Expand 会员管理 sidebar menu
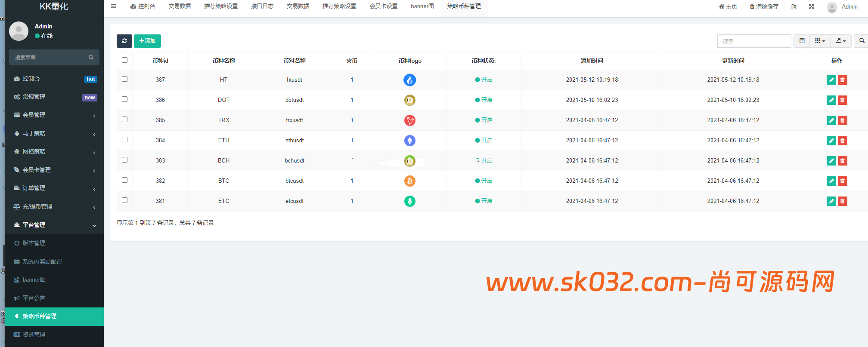868x347 pixels. [54, 115]
